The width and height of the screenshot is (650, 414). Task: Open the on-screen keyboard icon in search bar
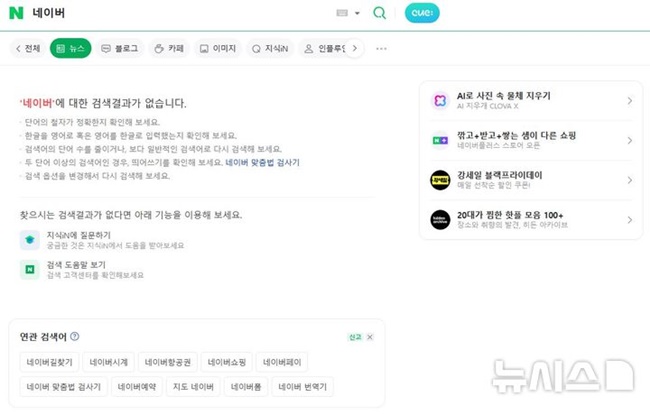(342, 13)
